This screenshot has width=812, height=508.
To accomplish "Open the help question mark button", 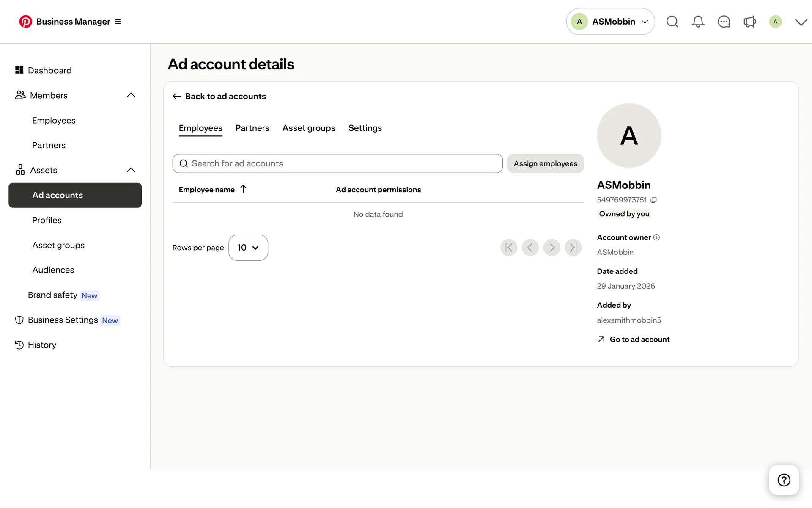I will point(784,480).
